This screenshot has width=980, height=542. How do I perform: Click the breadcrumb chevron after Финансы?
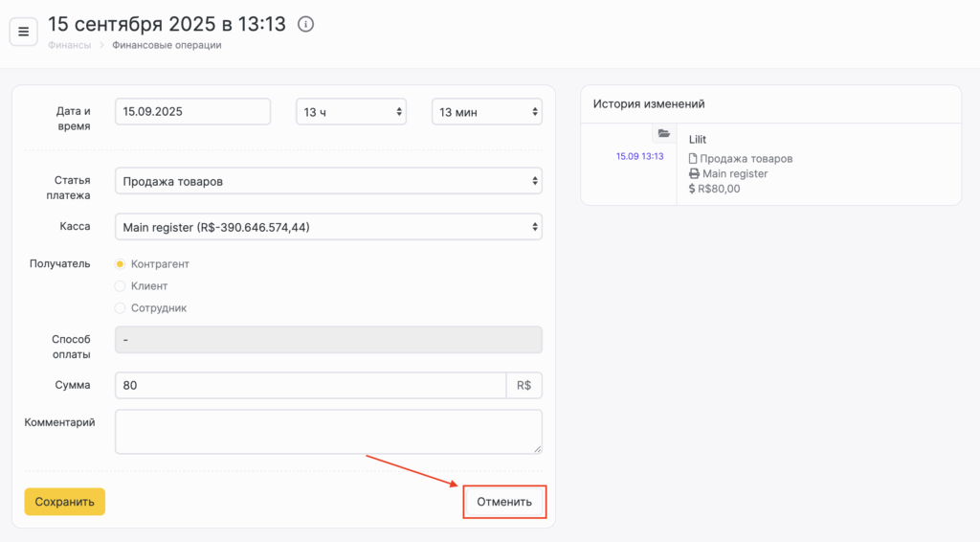(x=101, y=45)
